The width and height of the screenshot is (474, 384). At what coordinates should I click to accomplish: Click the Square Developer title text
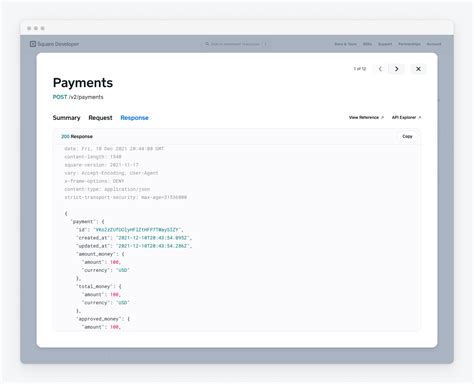[58, 44]
